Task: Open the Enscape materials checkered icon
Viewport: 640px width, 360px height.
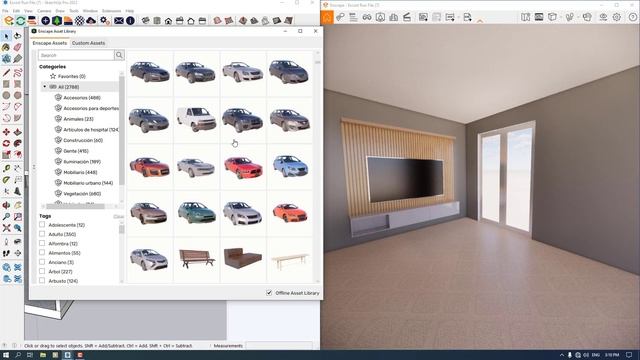Action: click(80, 20)
